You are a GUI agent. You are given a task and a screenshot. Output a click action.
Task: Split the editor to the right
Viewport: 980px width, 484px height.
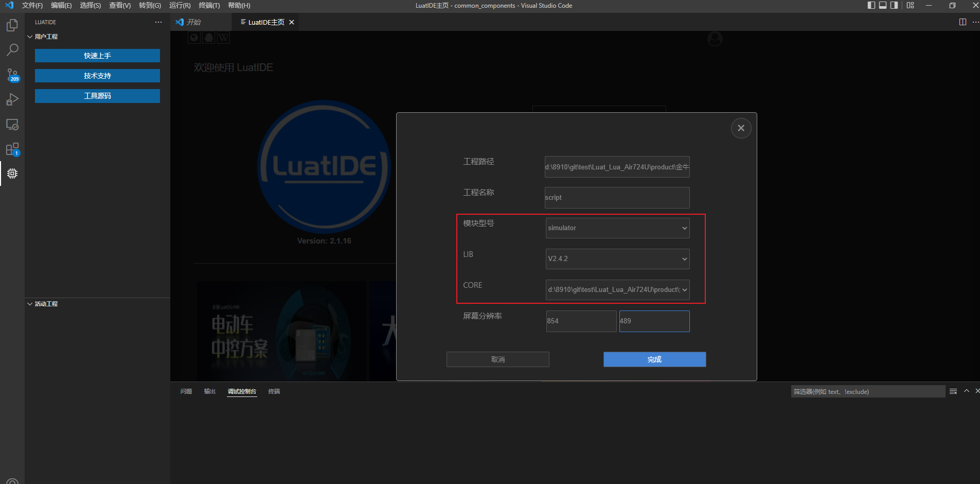coord(963,22)
